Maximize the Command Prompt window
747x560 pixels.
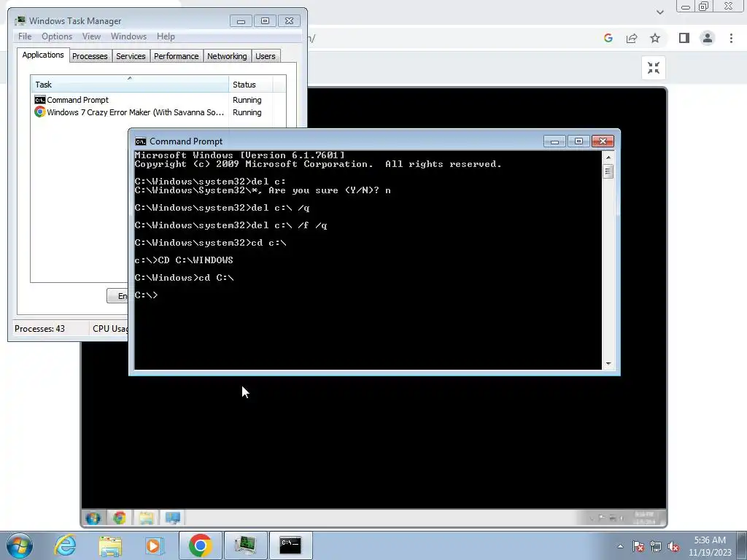point(578,141)
